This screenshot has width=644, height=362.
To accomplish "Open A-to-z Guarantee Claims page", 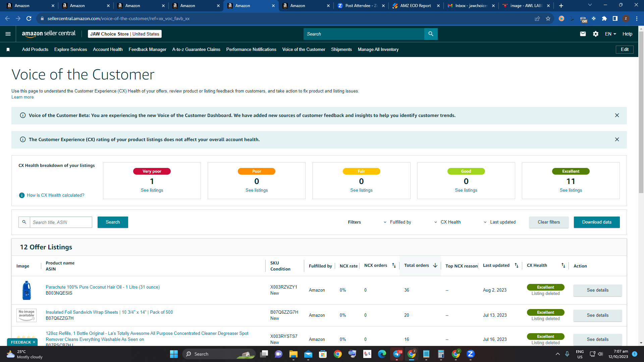I will pyautogui.click(x=196, y=50).
